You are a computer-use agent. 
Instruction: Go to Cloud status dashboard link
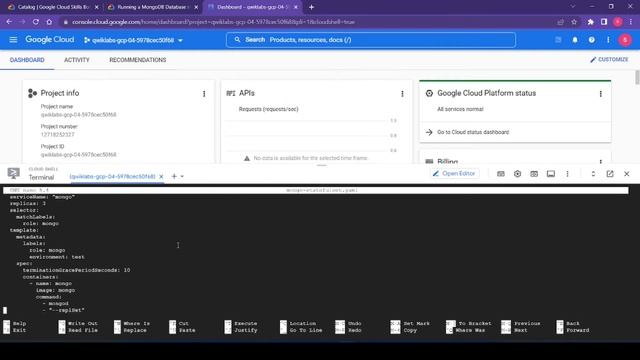click(x=473, y=132)
